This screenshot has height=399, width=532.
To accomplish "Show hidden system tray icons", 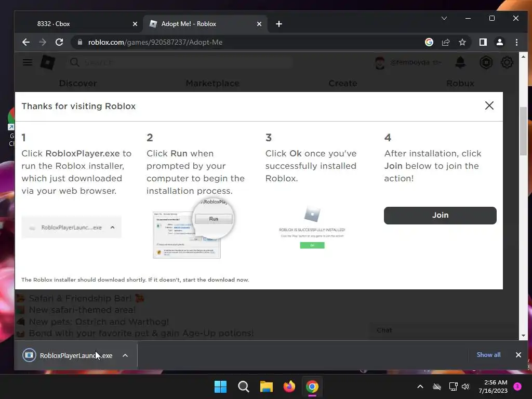I will [x=420, y=387].
